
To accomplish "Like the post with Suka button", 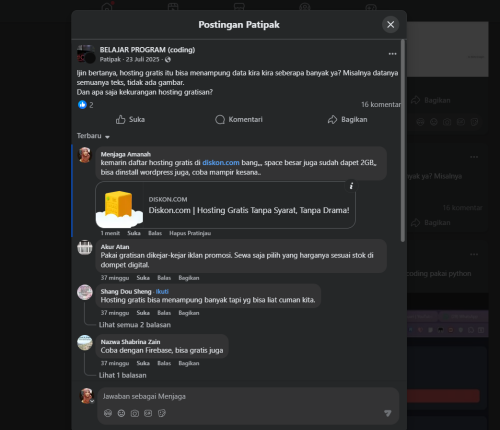I will [130, 119].
